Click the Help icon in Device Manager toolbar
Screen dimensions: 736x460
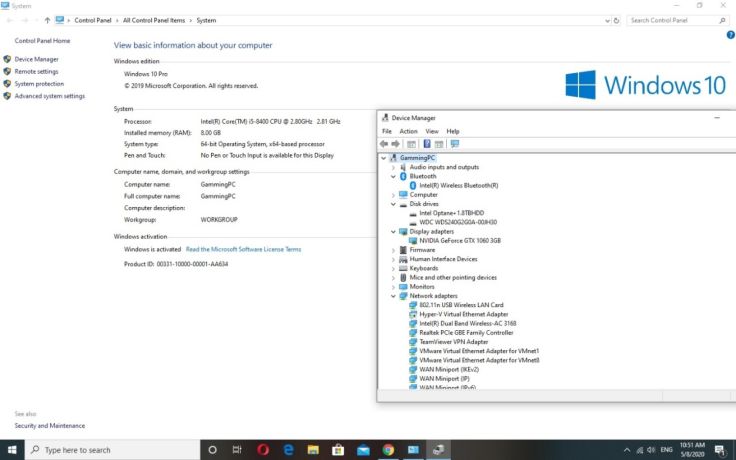click(426, 144)
